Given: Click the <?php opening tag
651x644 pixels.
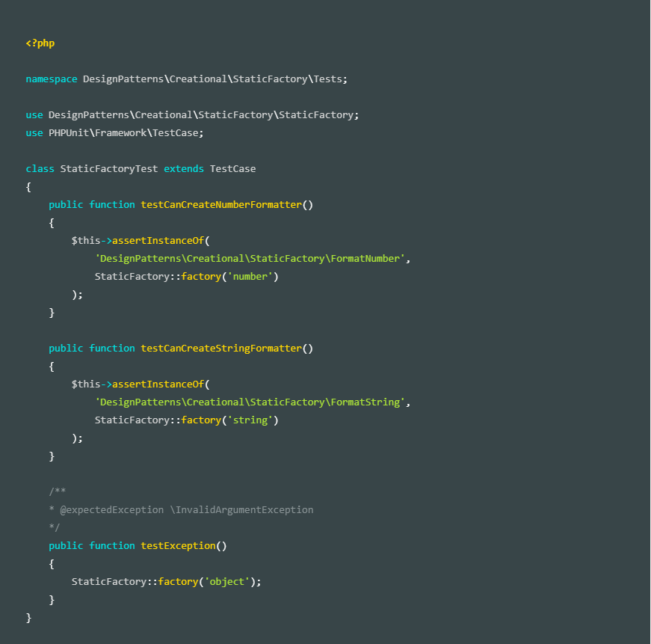Looking at the screenshot, I should [40, 43].
